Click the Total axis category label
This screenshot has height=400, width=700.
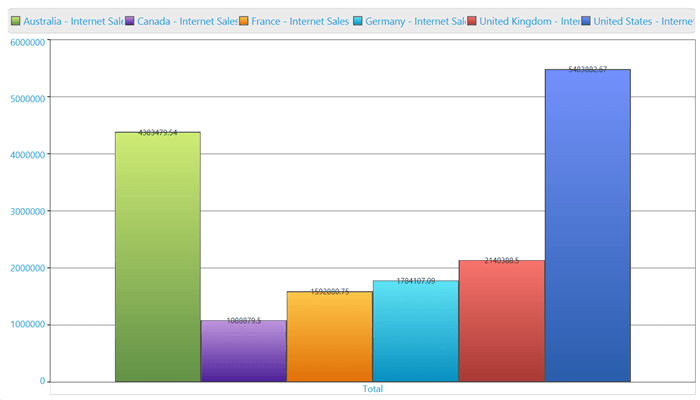tap(373, 389)
